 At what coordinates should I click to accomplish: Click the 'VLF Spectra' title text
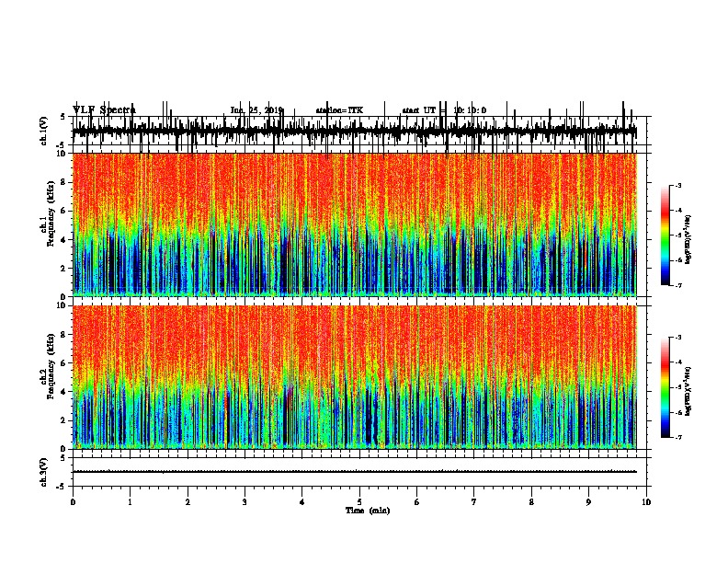click(104, 109)
